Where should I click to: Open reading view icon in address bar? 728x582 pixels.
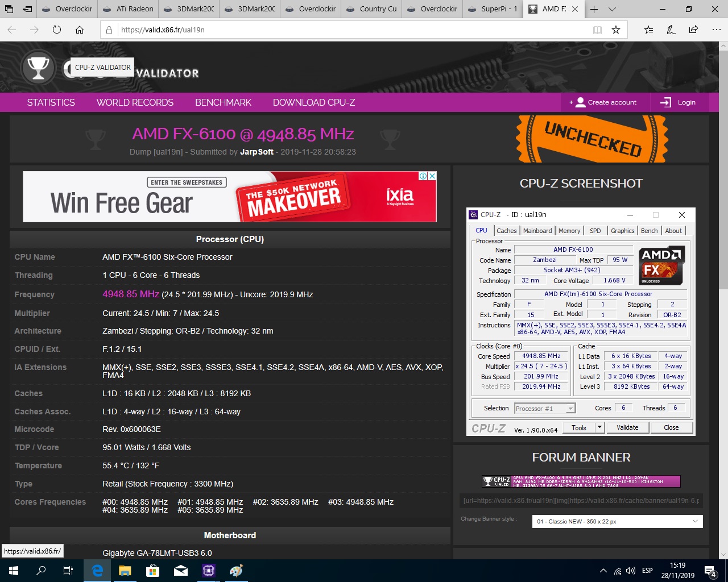(x=597, y=30)
